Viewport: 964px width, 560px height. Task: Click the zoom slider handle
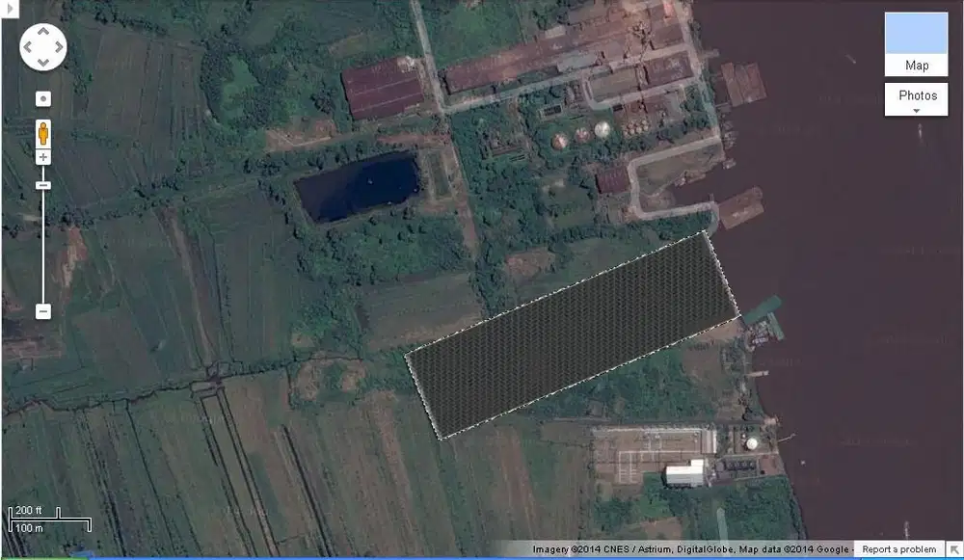[x=43, y=184]
